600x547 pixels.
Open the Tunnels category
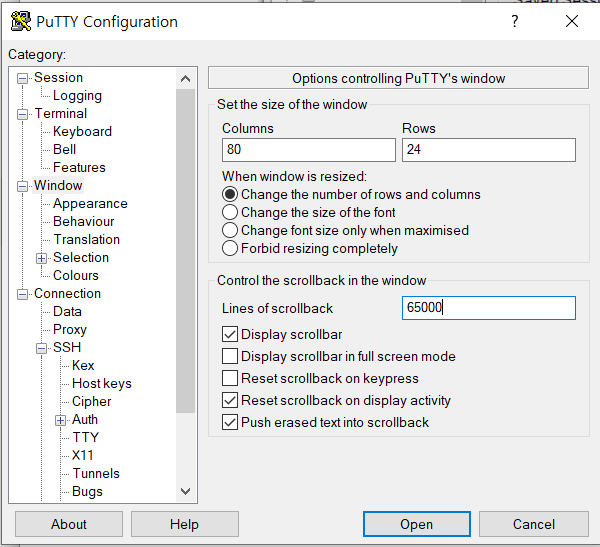[x=96, y=473]
